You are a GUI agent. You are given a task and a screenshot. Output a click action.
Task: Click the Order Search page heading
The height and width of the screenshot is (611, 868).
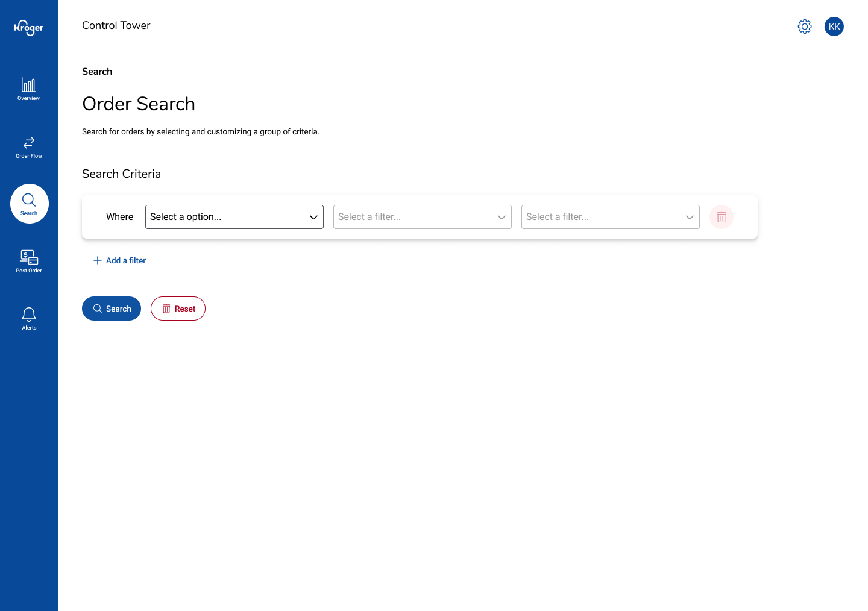(139, 104)
